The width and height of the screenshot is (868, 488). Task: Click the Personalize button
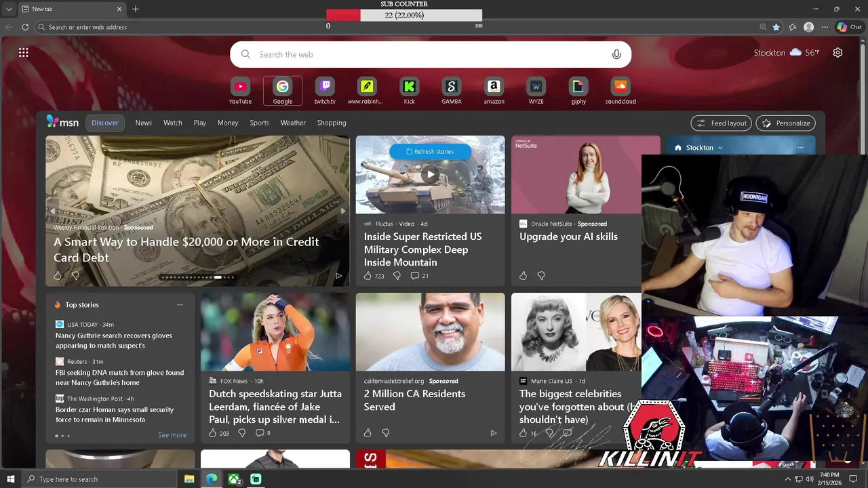[786, 123]
